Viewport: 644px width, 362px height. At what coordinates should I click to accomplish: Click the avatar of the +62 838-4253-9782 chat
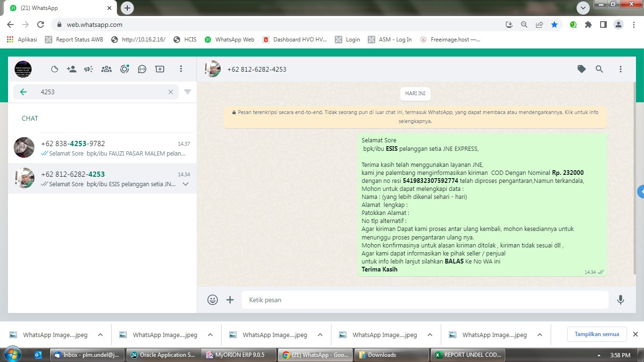[x=24, y=148]
